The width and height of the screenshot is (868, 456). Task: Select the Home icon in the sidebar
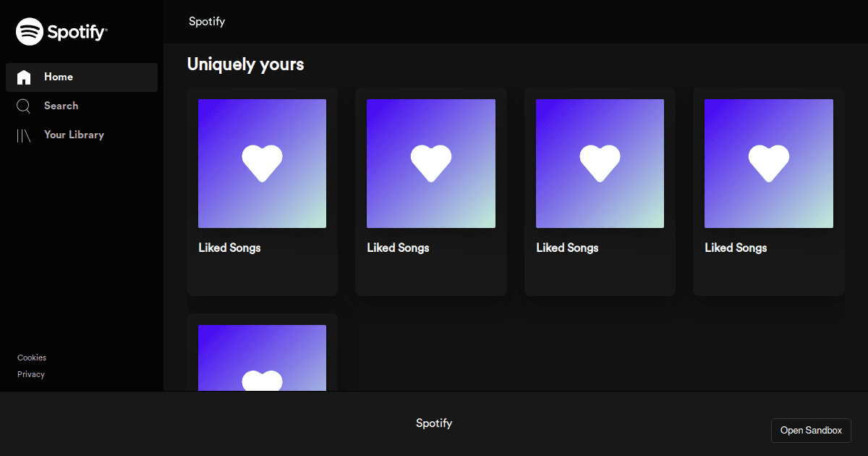(x=24, y=77)
